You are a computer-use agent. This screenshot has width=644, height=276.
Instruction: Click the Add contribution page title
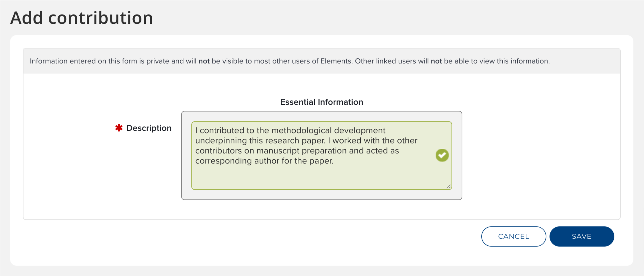[82, 18]
